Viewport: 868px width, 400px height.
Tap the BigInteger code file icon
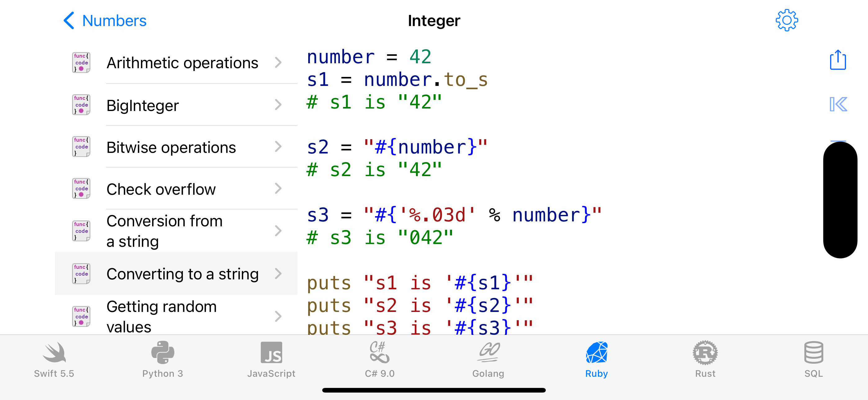click(81, 105)
